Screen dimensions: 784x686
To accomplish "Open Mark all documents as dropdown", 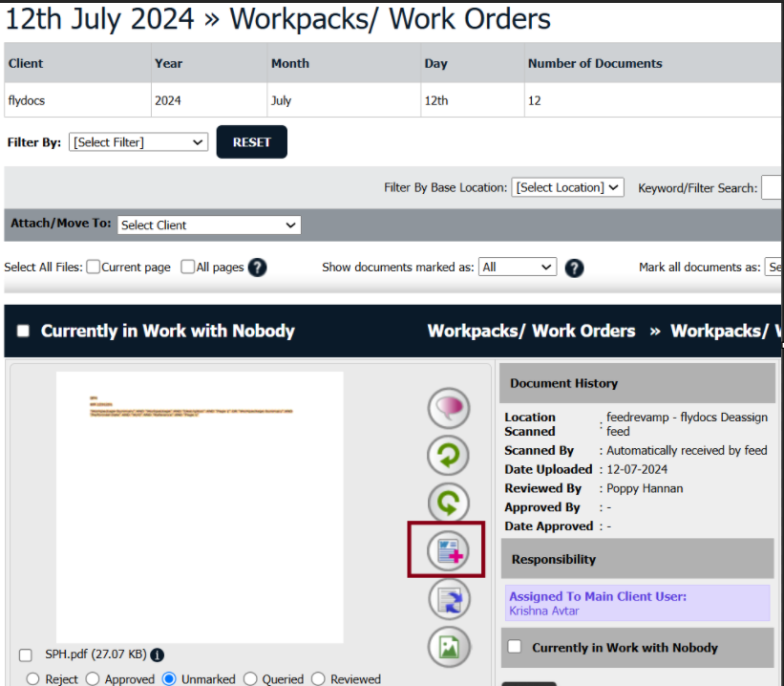I will pyautogui.click(x=773, y=268).
